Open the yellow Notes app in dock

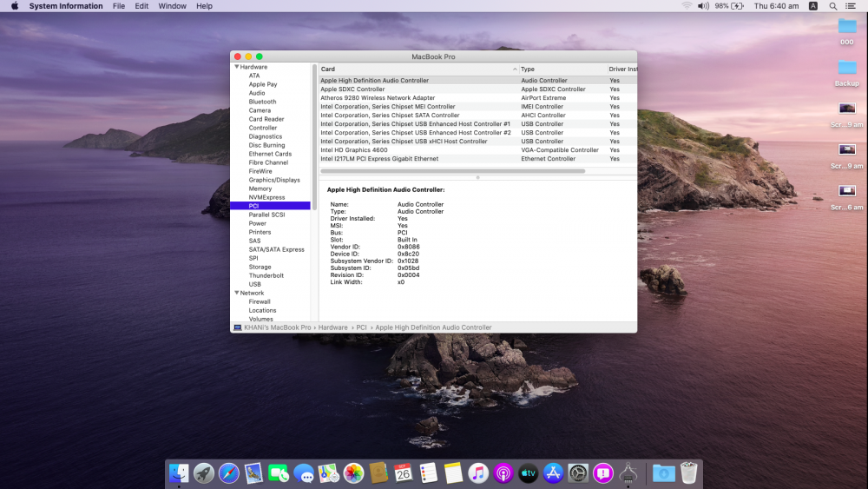pyautogui.click(x=453, y=473)
